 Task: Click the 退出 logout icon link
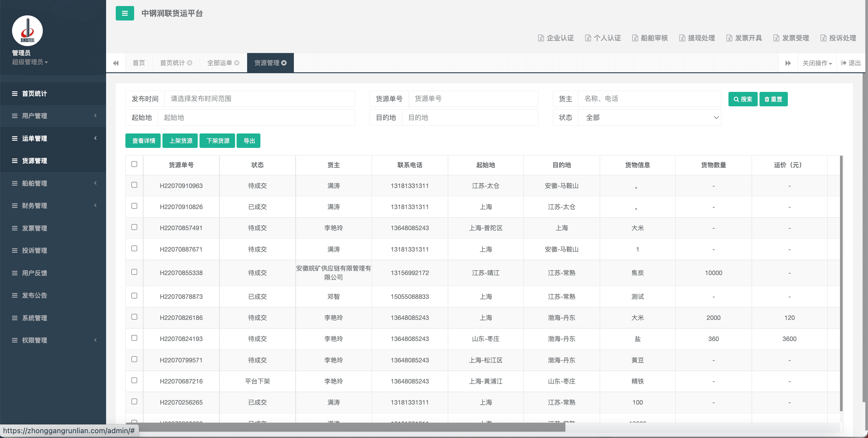coord(851,63)
